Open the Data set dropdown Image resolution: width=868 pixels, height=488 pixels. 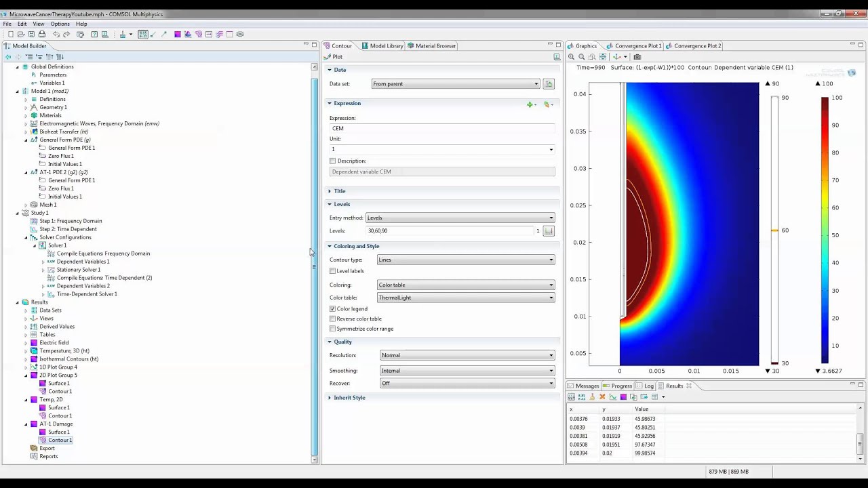pyautogui.click(x=456, y=84)
